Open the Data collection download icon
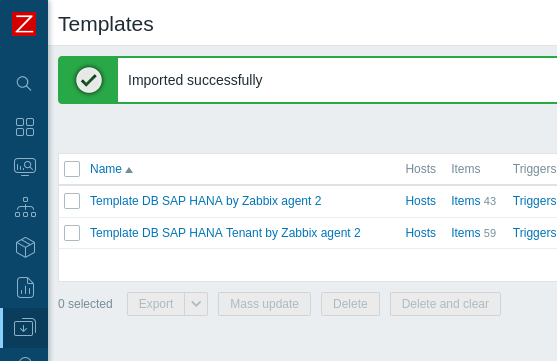The height and width of the screenshot is (361, 557). click(x=25, y=327)
